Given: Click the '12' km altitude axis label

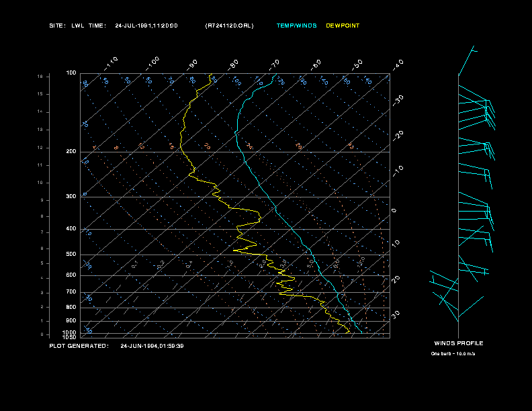Looking at the screenshot, I should (40, 148).
